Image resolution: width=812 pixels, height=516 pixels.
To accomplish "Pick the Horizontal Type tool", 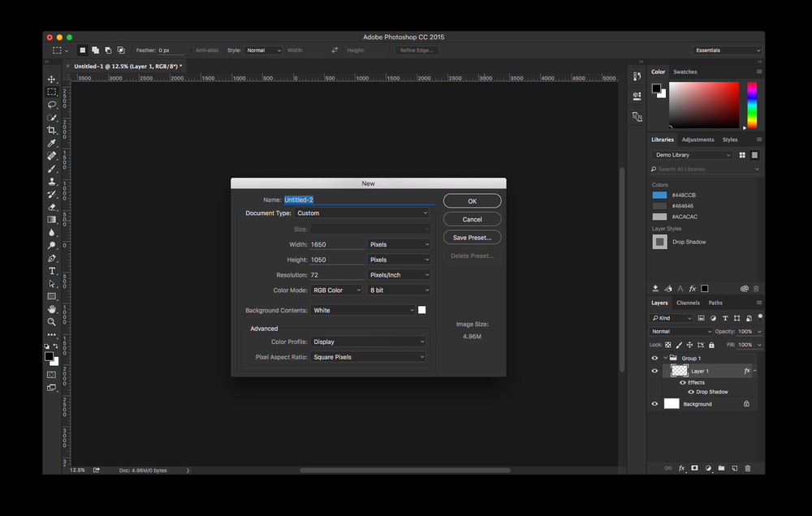I will [52, 271].
